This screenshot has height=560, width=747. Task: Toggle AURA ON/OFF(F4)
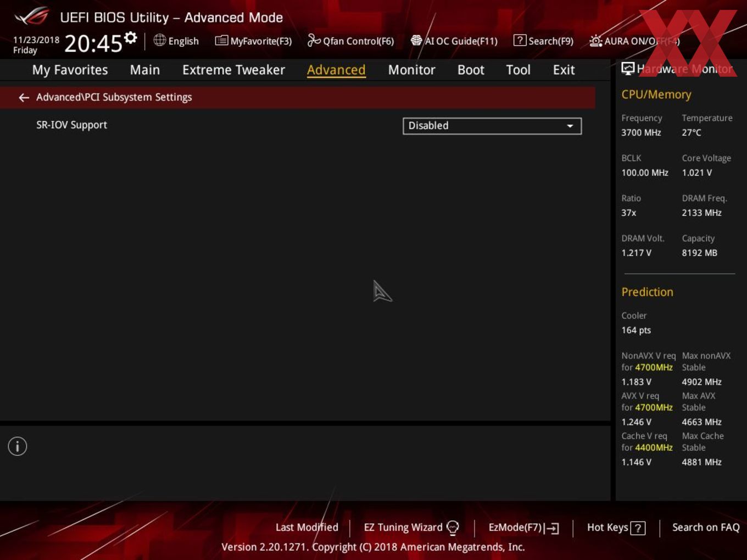[634, 41]
